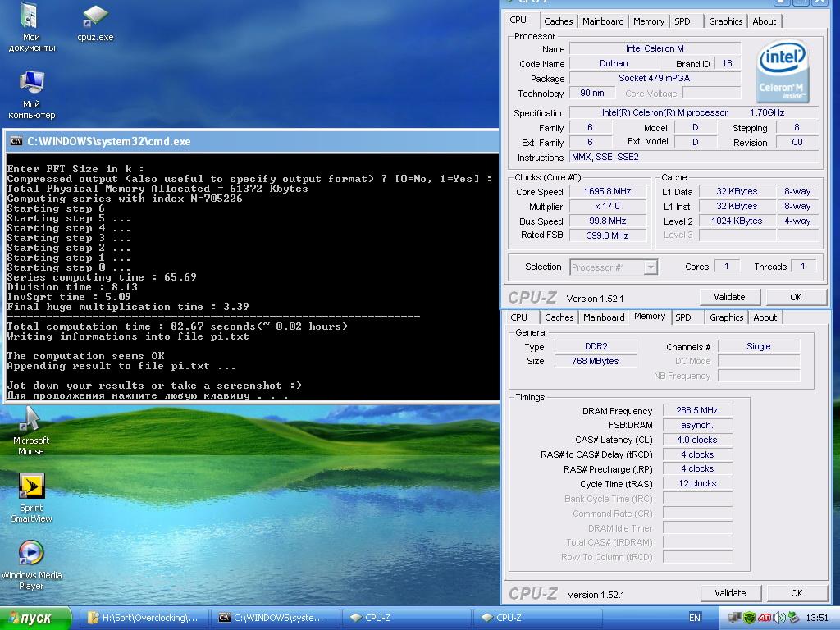
Task: Switch to Mainboard tab in lower CPU-Z
Action: [x=604, y=317]
